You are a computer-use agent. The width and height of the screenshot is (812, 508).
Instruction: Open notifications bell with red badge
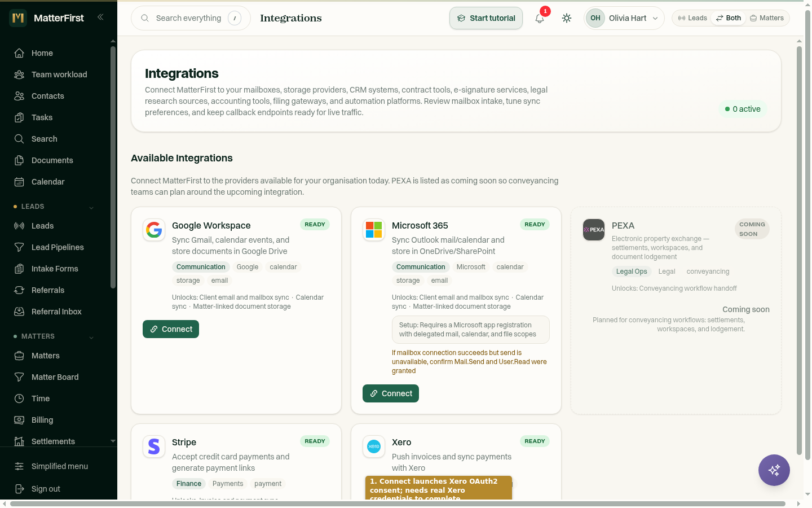pos(540,18)
